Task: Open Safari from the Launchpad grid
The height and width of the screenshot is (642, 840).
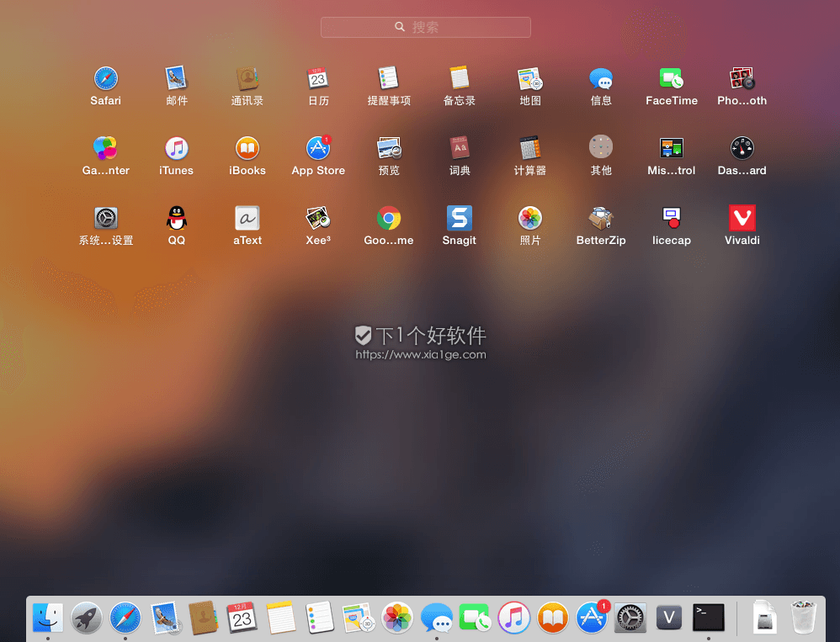Action: (106, 78)
